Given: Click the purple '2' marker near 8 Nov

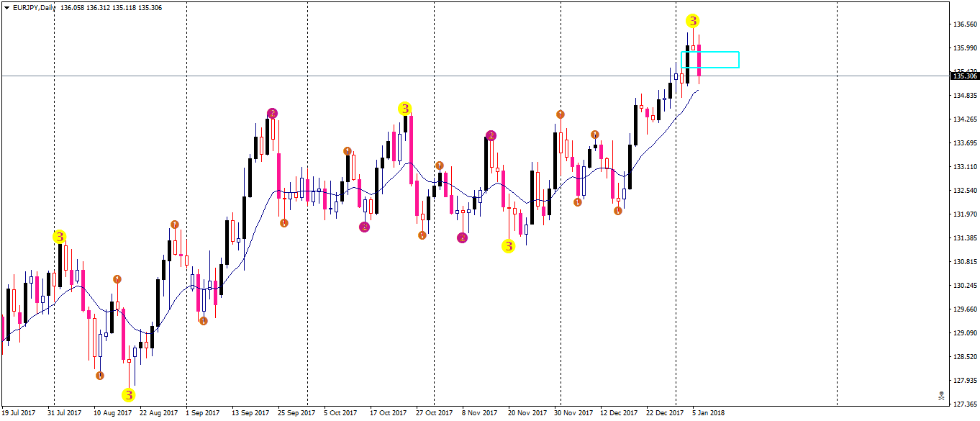Looking at the screenshot, I should [492, 135].
